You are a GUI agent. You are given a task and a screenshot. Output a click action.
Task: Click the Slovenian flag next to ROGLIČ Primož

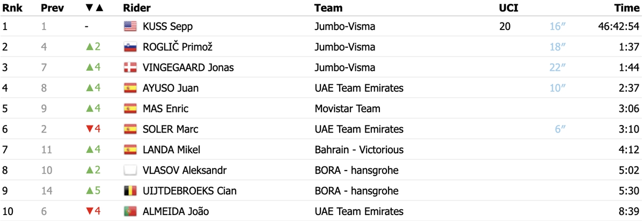click(x=130, y=47)
